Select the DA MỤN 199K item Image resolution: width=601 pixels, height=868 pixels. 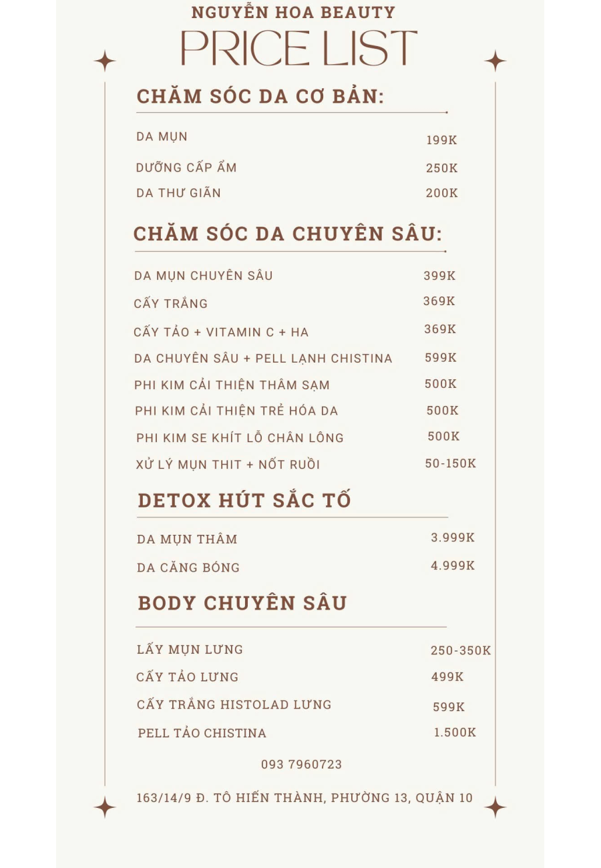(x=296, y=138)
